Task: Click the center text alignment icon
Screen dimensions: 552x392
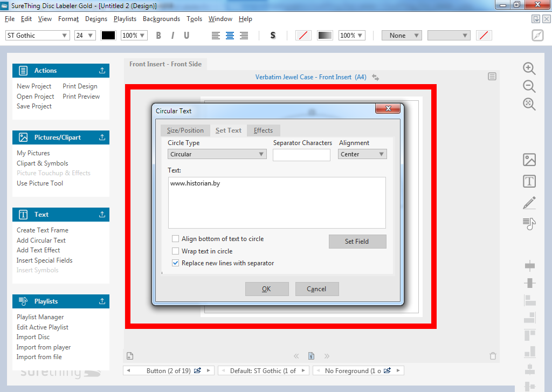Action: coord(230,36)
